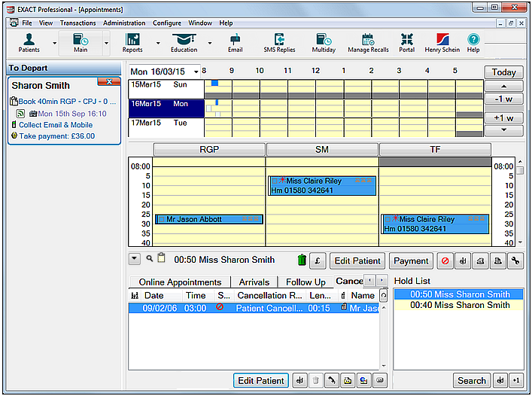The image size is (532, 396).
Task: Click the pound sign charge button
Action: [x=318, y=261]
